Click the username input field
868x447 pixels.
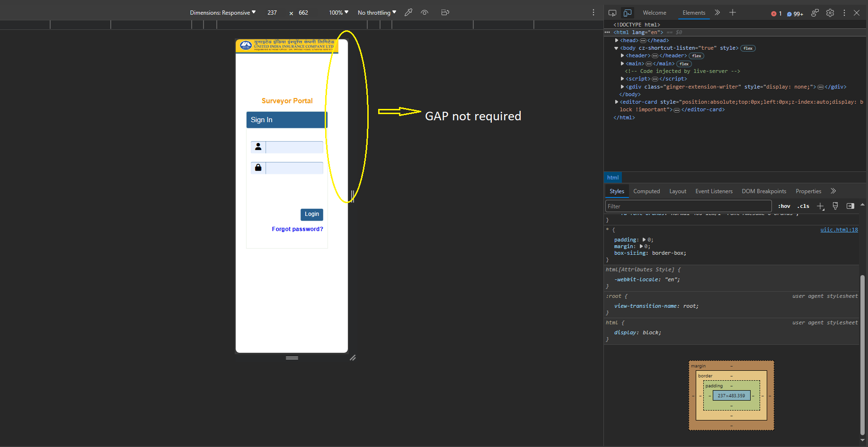294,147
